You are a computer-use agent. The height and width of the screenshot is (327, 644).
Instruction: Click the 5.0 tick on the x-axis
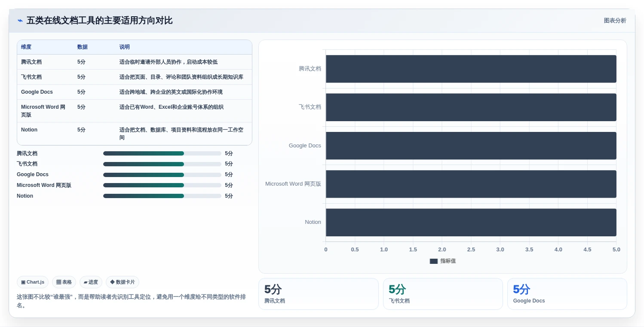pyautogui.click(x=616, y=250)
